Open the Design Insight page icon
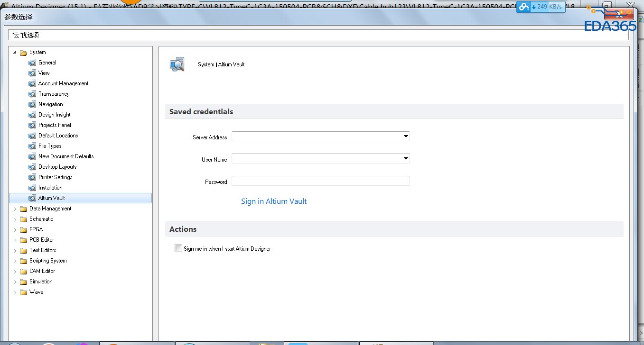This screenshot has height=345, width=644. tap(32, 115)
